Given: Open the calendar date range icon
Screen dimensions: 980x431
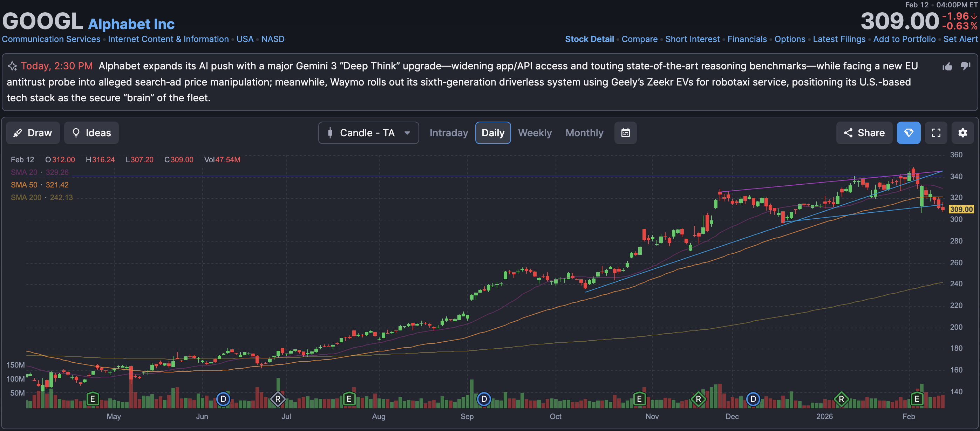Looking at the screenshot, I should (625, 133).
